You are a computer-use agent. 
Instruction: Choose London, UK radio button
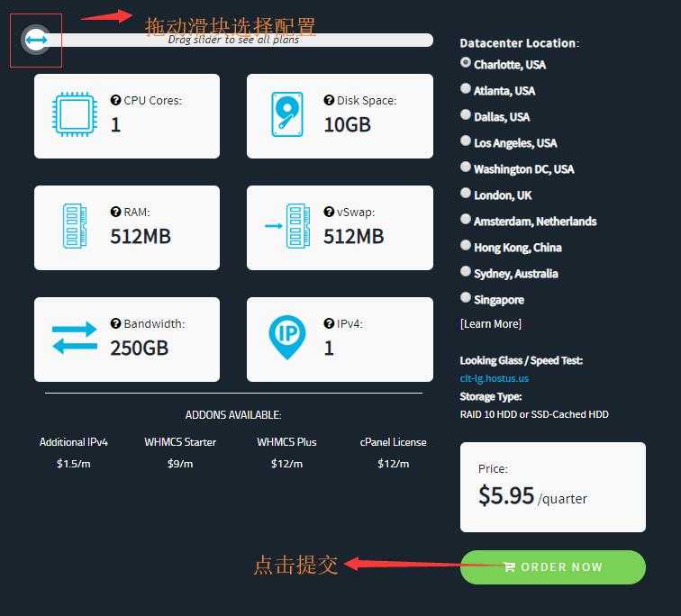click(466, 193)
